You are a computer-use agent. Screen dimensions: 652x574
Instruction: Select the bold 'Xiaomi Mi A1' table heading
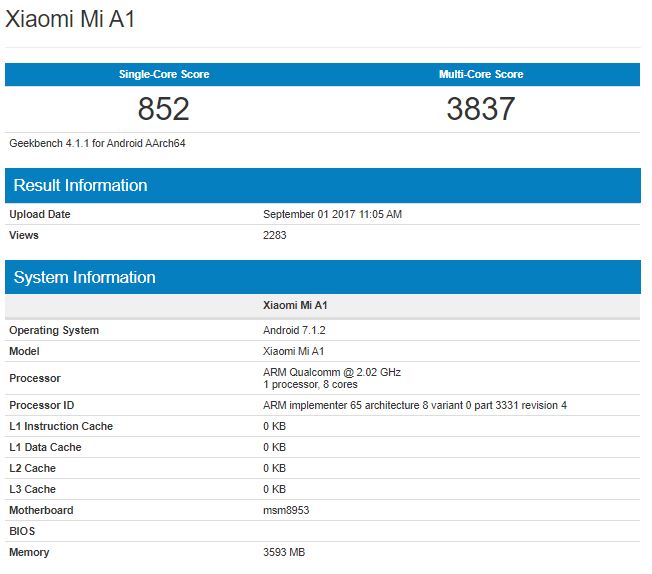[x=295, y=305]
